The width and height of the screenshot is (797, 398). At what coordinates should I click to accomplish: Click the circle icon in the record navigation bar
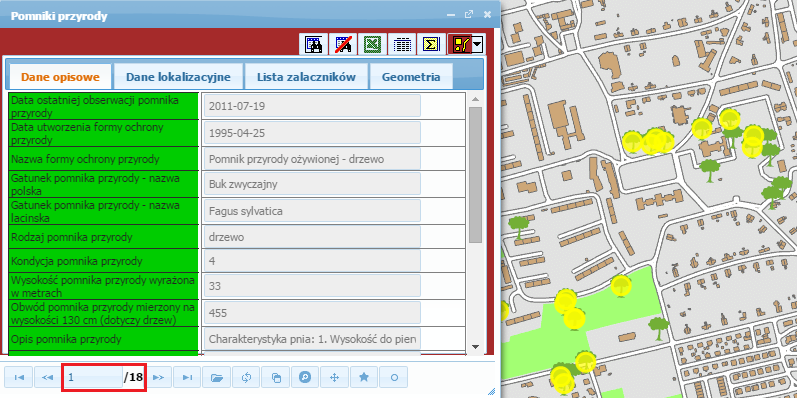tap(394, 377)
